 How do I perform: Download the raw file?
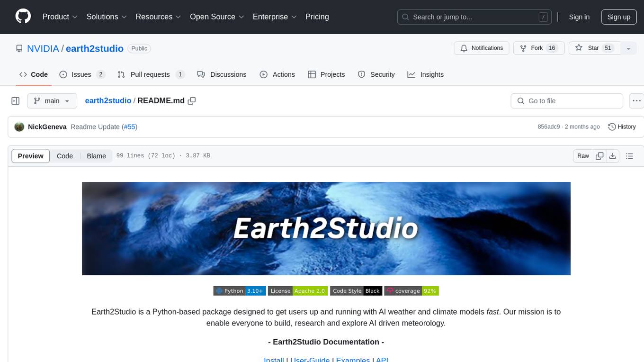(x=613, y=156)
